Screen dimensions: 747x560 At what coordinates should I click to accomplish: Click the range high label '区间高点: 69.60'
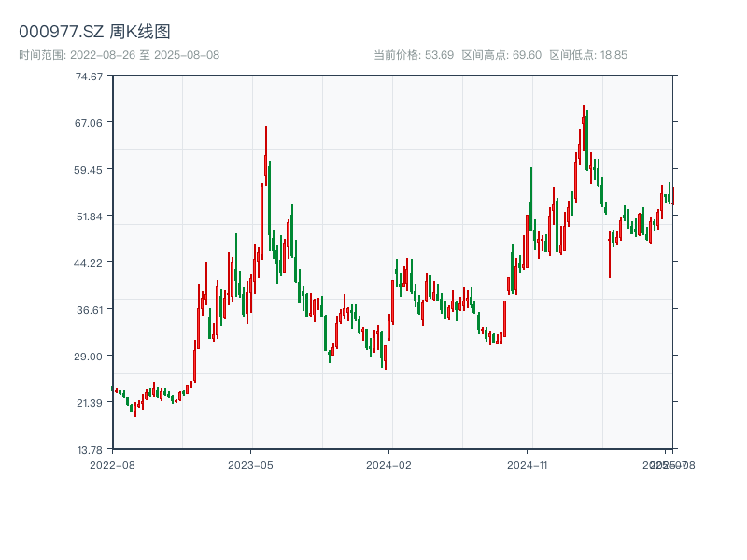coord(501,55)
